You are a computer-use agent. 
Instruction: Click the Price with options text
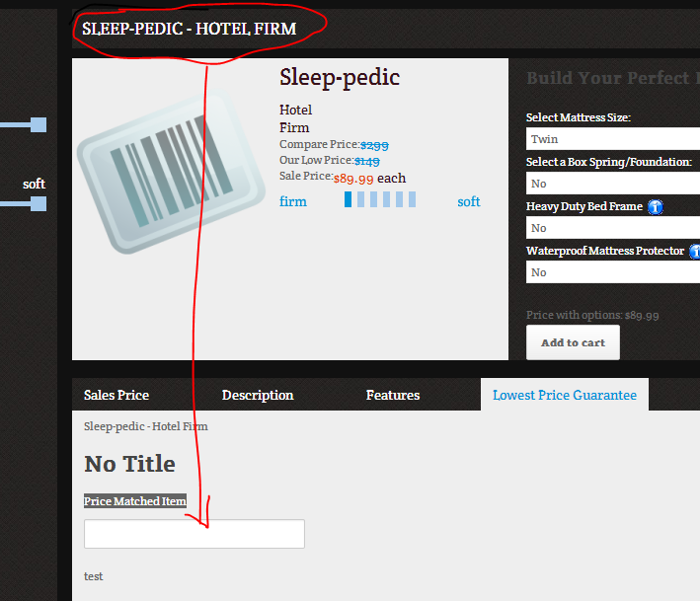(x=592, y=316)
